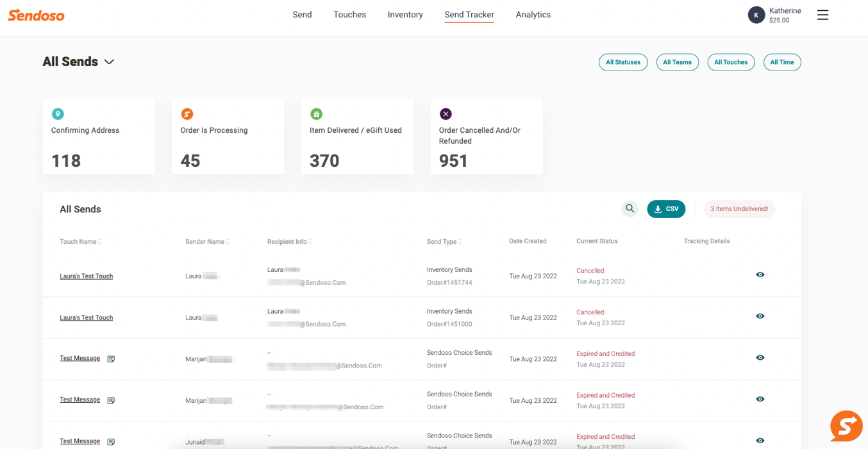This screenshot has height=449, width=868.
Task: Click the Order Is Processing icon
Action: point(187,114)
